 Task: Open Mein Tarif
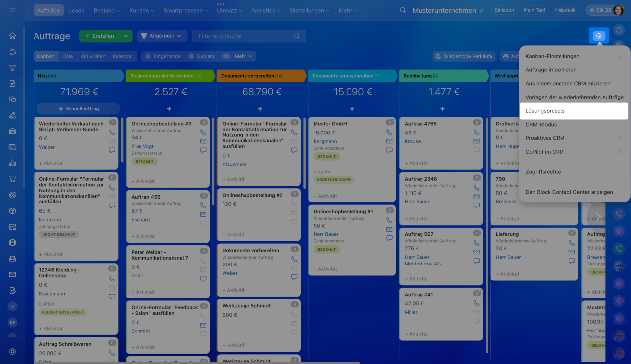[534, 10]
